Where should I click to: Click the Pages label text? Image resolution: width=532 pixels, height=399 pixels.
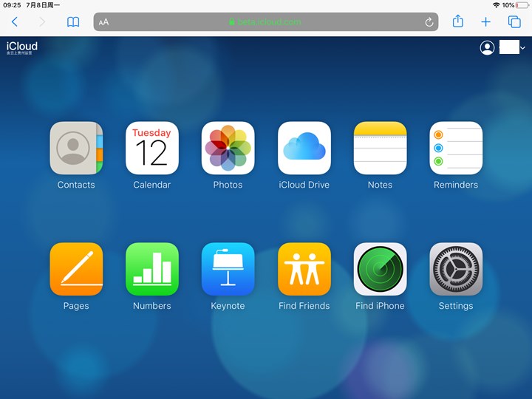[x=76, y=306]
